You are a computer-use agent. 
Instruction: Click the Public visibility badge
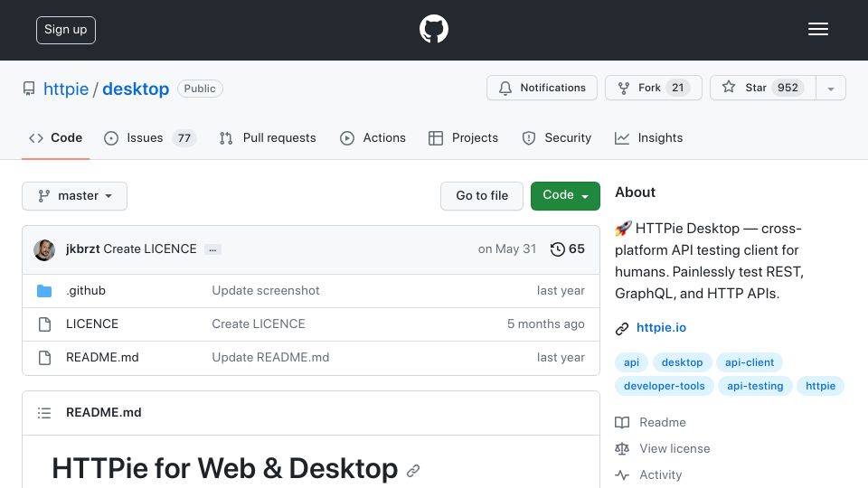(x=200, y=89)
